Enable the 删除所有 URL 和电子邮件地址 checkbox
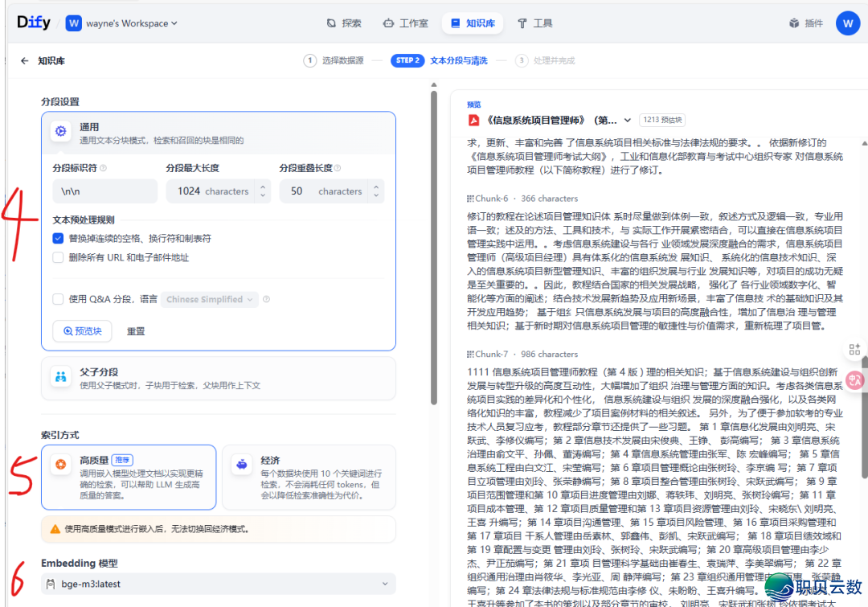Screen dimensions: 868x607 pos(57,257)
